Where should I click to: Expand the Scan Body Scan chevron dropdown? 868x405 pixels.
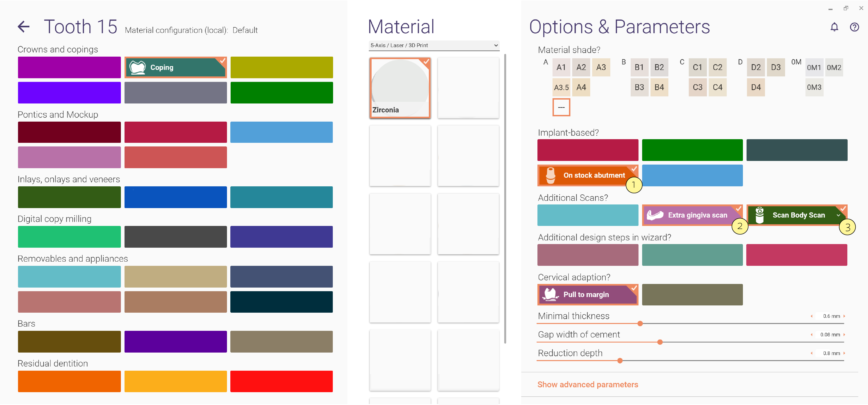point(838,215)
